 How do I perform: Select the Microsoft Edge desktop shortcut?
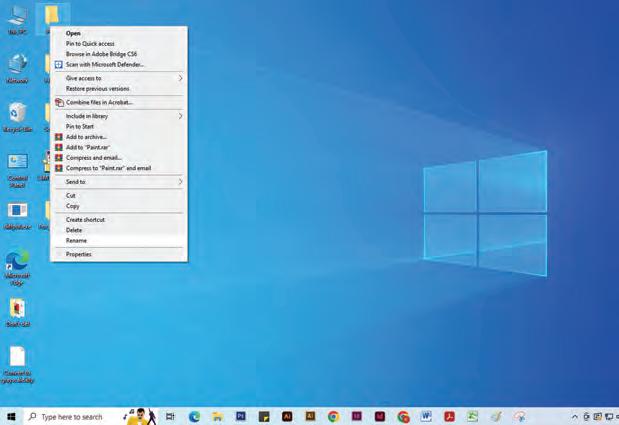(x=17, y=267)
